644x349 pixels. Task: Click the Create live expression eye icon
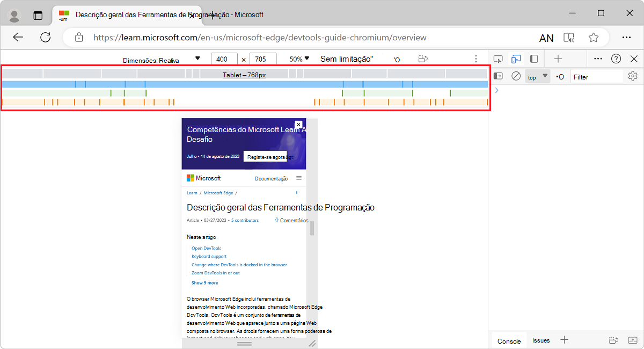(x=559, y=76)
